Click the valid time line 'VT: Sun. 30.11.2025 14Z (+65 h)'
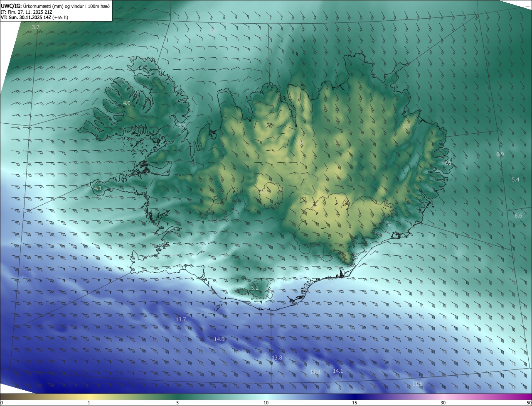The height and width of the screenshot is (406, 532). [34, 17]
